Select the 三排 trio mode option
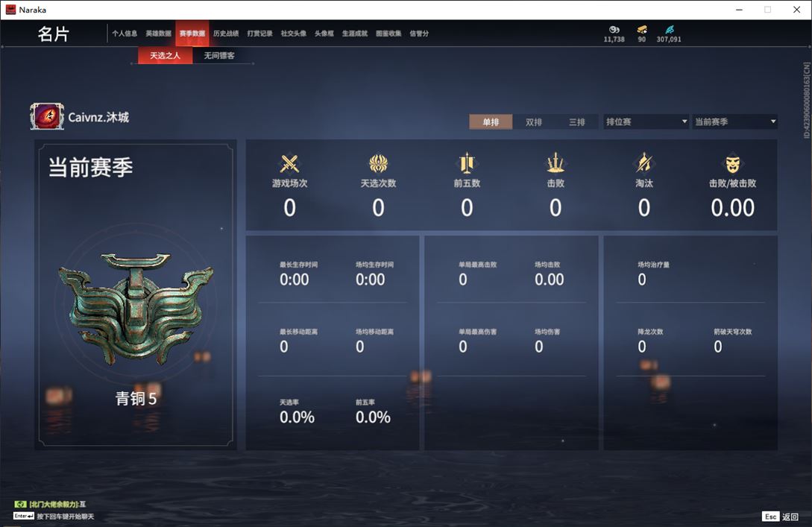Screen dimensions: 812x527 (x=577, y=122)
